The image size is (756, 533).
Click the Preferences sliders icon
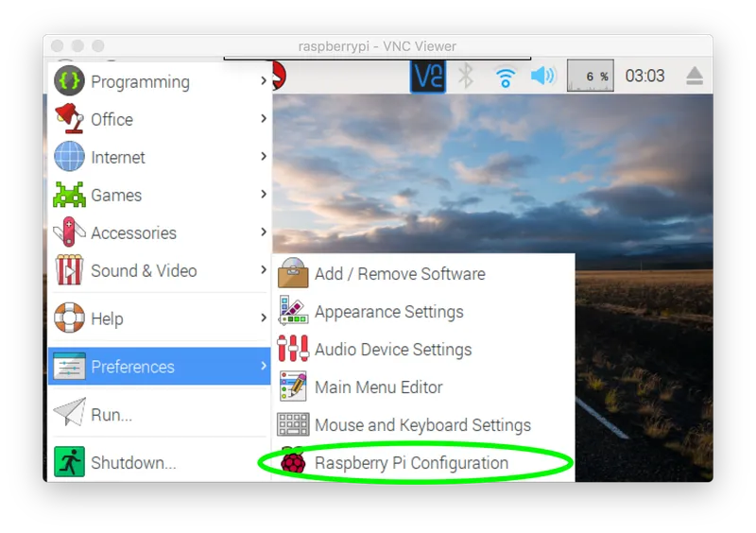point(69,366)
